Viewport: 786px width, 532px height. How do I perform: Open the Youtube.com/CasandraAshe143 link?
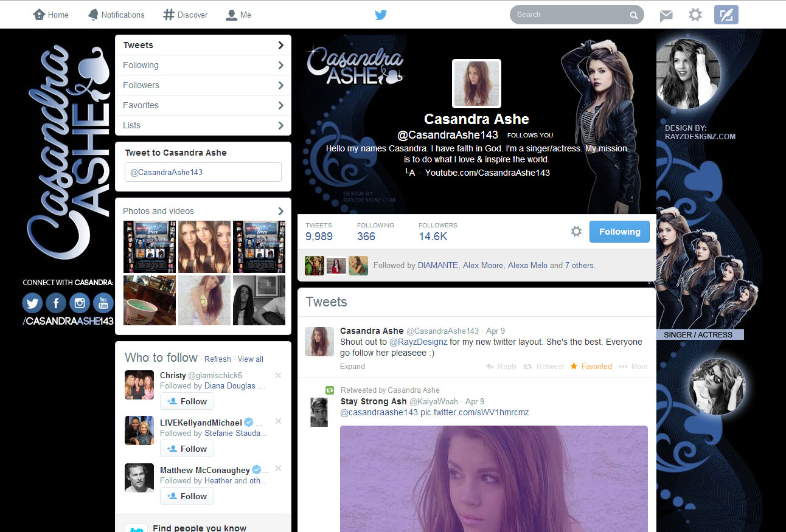487,173
